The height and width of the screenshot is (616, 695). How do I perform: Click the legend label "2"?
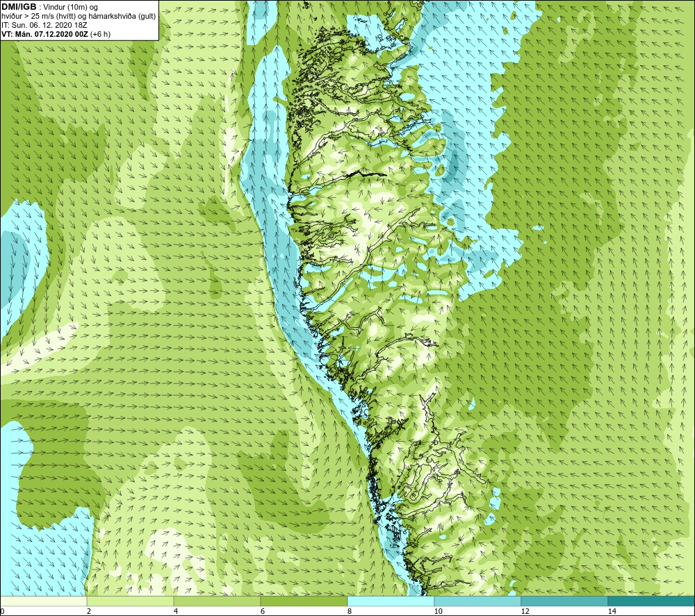click(89, 611)
